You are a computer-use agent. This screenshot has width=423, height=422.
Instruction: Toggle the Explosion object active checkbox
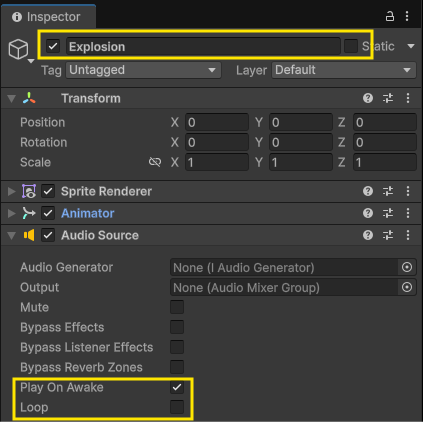(53, 46)
